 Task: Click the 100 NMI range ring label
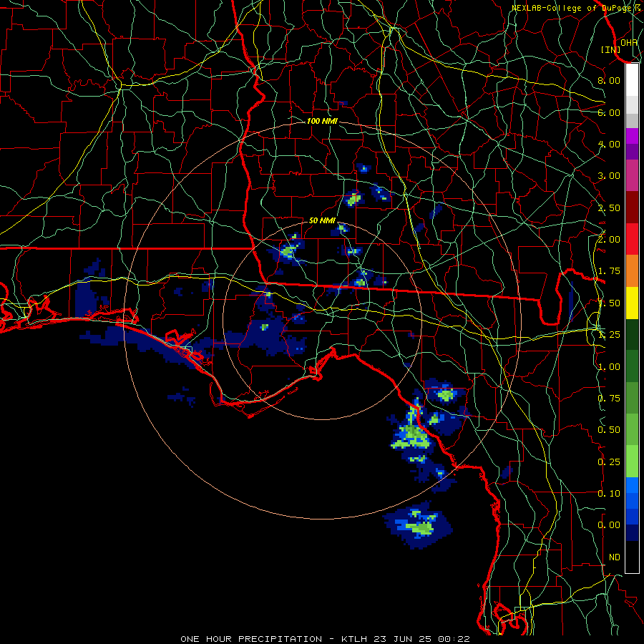322,121
